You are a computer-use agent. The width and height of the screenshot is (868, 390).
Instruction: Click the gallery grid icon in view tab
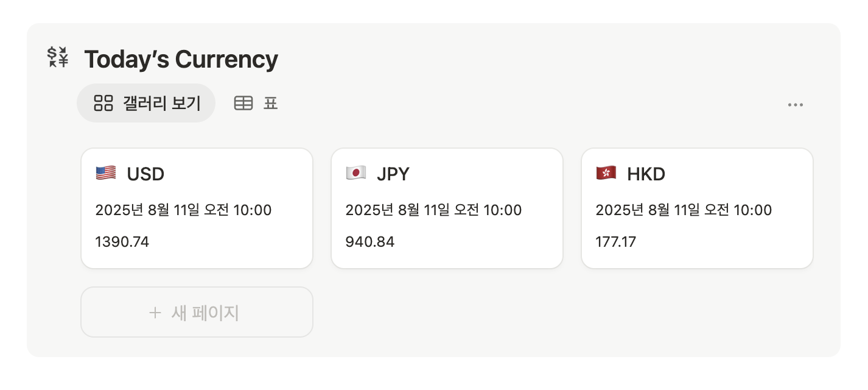pos(103,104)
